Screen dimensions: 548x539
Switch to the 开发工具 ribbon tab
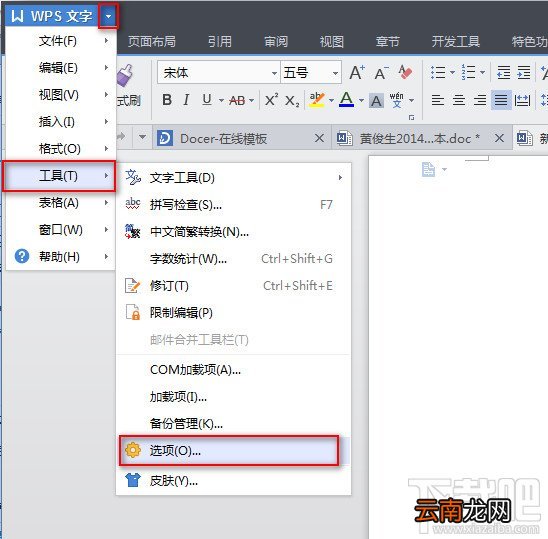coord(456,42)
